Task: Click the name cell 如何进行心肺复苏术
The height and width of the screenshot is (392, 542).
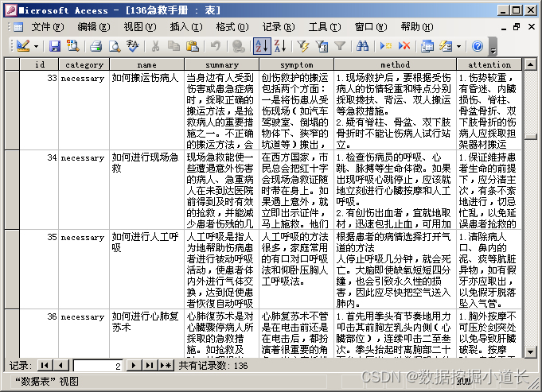Action: (x=146, y=333)
